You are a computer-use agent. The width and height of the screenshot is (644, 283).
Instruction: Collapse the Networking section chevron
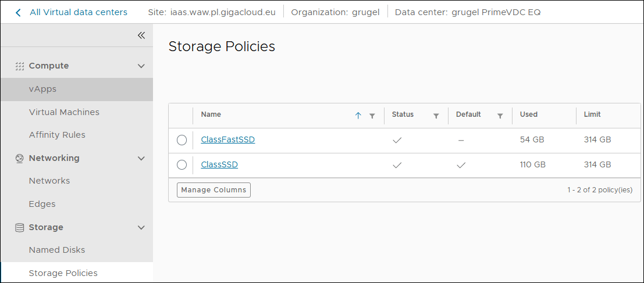(141, 158)
